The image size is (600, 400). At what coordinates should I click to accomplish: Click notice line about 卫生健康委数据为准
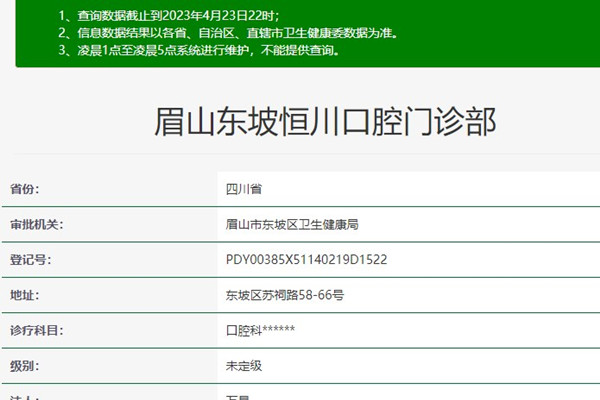(228, 33)
